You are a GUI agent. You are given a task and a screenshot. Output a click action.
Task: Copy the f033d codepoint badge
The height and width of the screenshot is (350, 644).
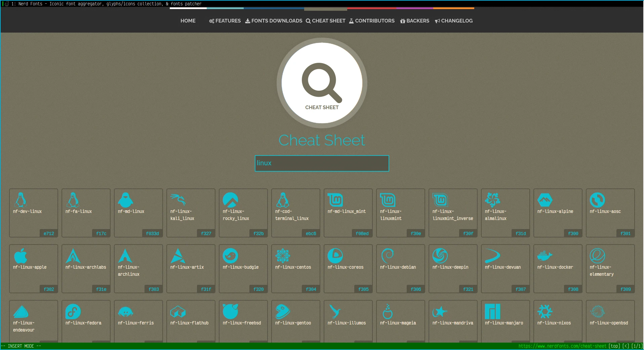[152, 233]
